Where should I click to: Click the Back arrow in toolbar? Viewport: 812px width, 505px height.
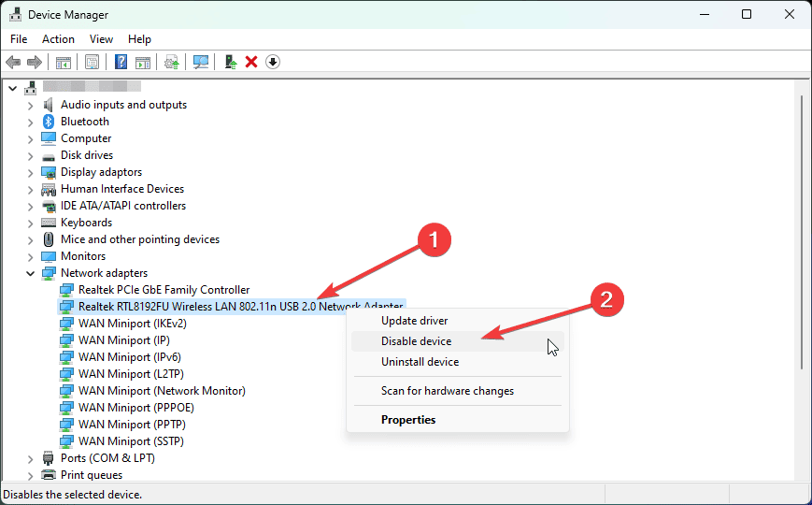click(13, 62)
